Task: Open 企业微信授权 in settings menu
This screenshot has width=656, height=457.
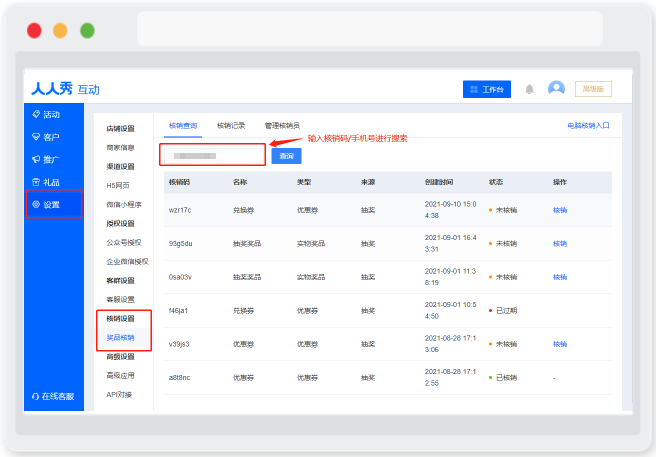Action: point(127,262)
